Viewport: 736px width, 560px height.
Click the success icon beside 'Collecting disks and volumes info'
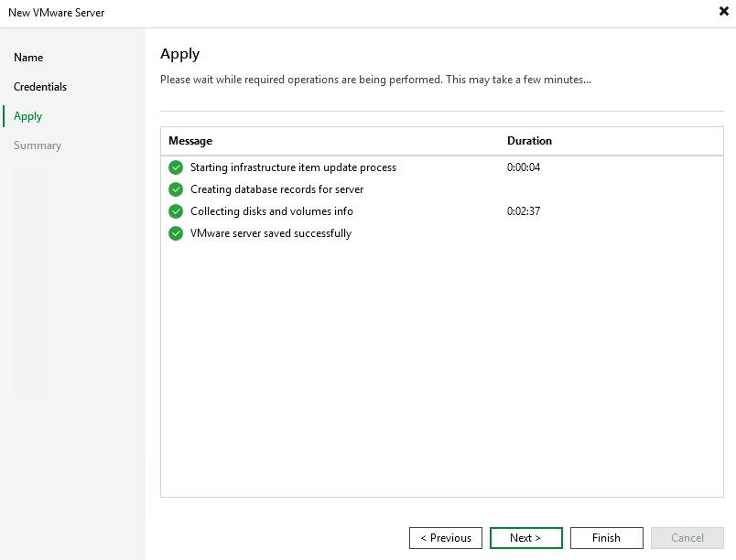[176, 211]
